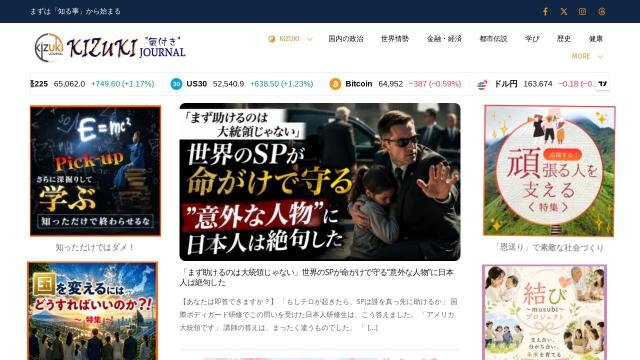Open the Facebook page icon
Screen dimensions: 640x360
coord(545,11)
